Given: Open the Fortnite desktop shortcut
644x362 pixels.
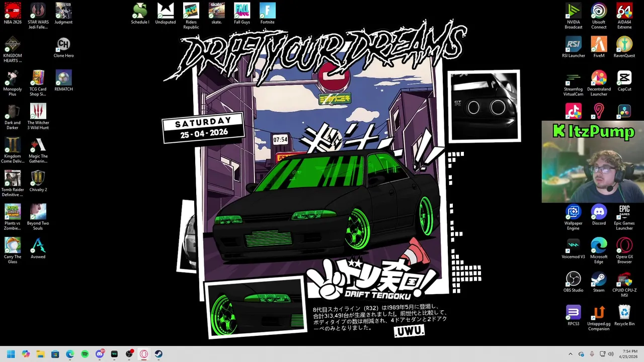Looking at the screenshot, I should point(268,14).
